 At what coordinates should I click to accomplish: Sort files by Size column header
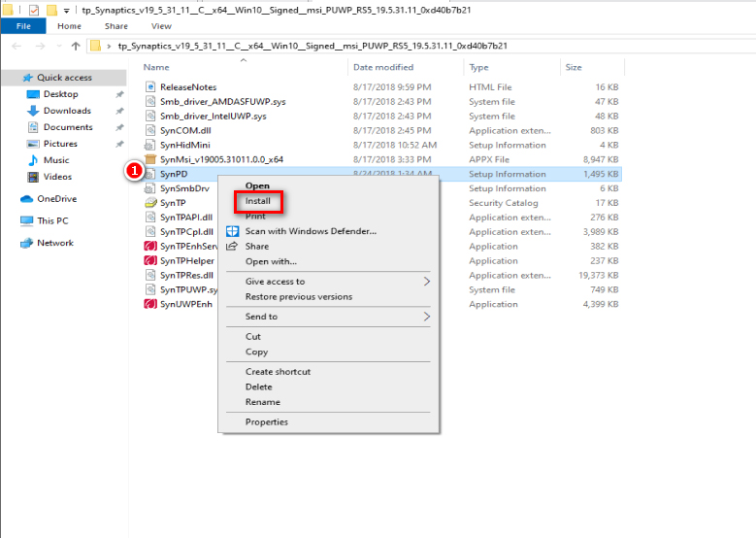574,67
